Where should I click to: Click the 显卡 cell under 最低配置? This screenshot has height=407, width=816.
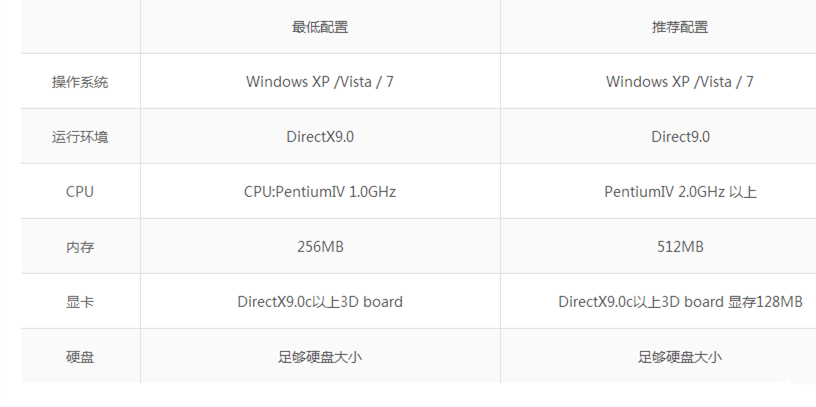point(320,301)
